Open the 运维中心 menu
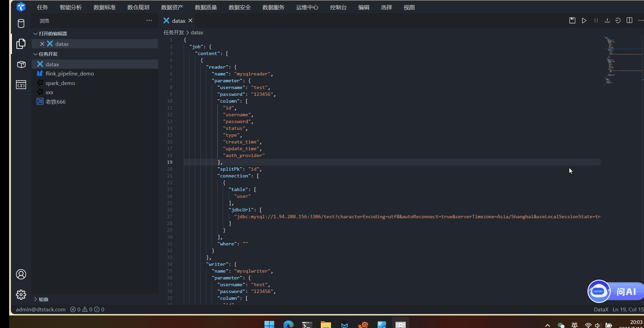Viewport: 644px width, 328px height. [x=307, y=7]
